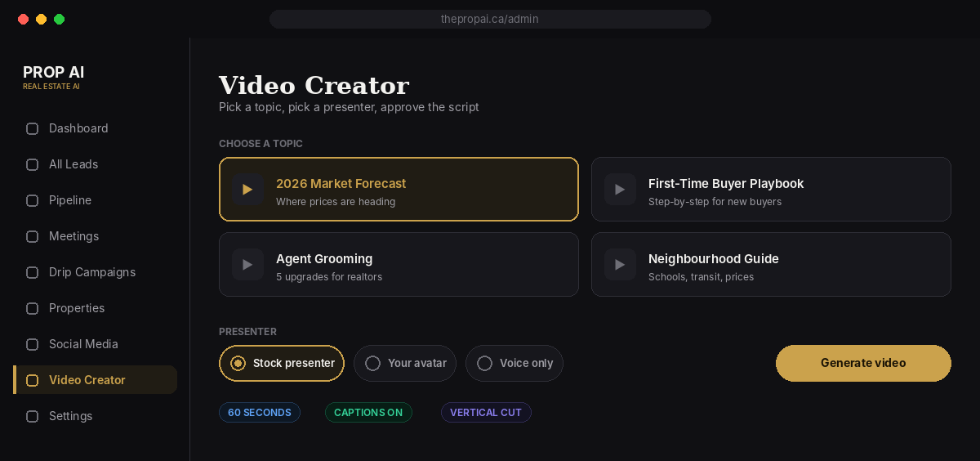Click play icon on Neighbourhood Guide card
This screenshot has width=980, height=461.
tap(620, 265)
